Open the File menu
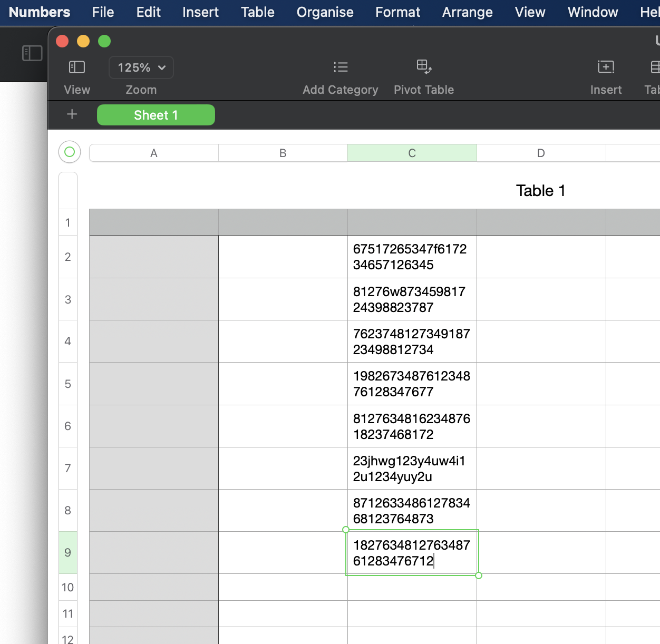The image size is (660, 644). coord(103,12)
